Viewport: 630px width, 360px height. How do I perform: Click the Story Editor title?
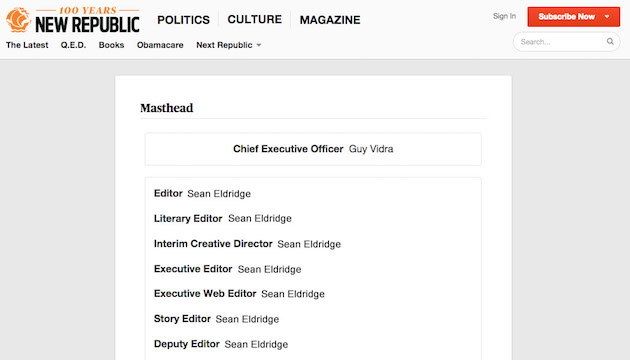tap(182, 319)
